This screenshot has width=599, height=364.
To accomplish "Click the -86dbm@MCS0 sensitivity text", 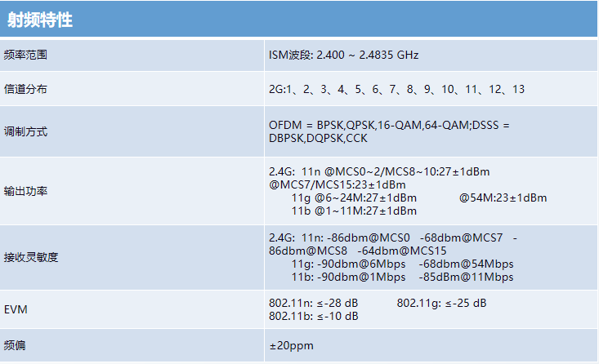I will 369,237.
